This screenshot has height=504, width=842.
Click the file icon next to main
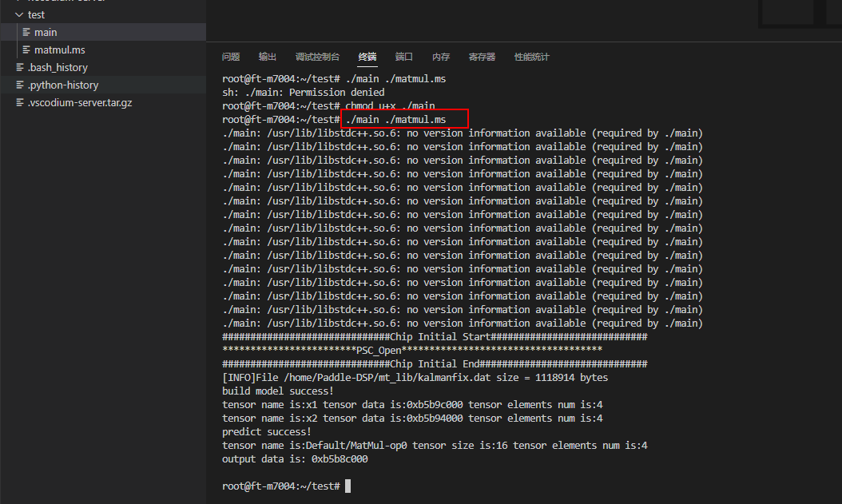[x=26, y=33]
